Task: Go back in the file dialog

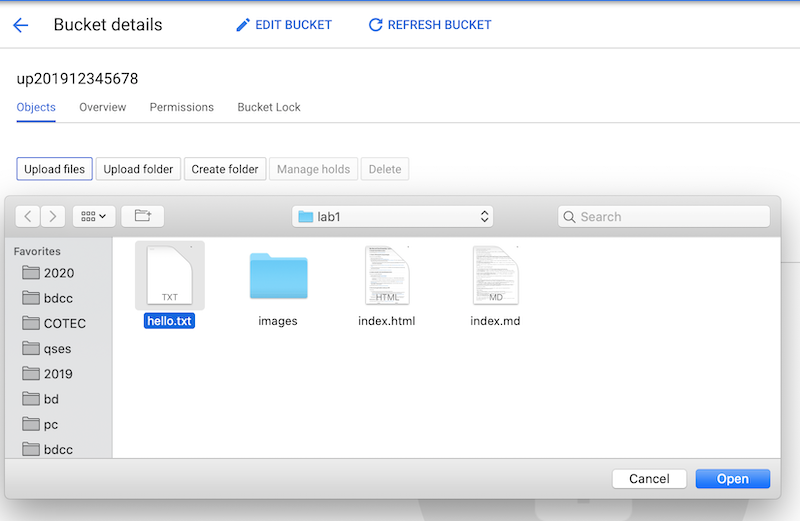Action: 28,216
